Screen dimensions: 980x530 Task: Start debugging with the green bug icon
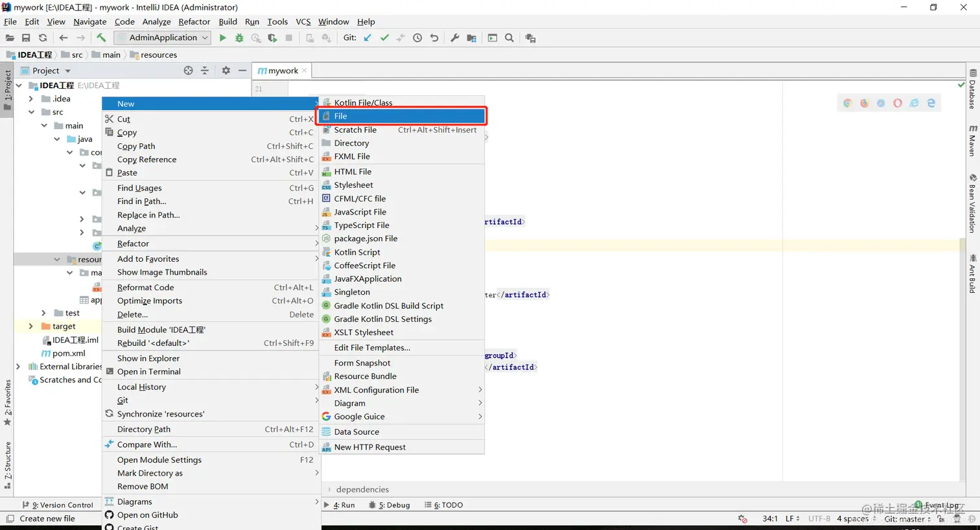(239, 38)
